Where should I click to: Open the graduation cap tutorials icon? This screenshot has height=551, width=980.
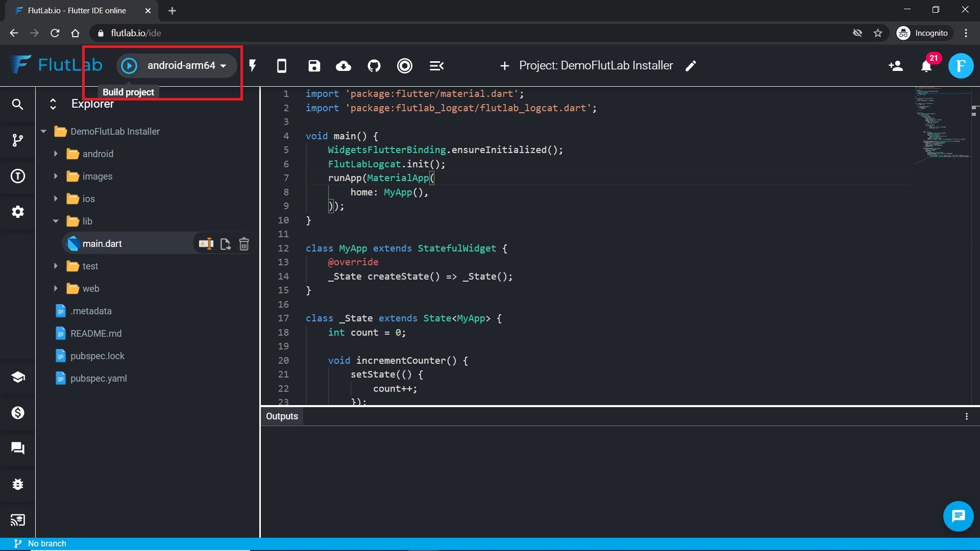[x=18, y=377]
